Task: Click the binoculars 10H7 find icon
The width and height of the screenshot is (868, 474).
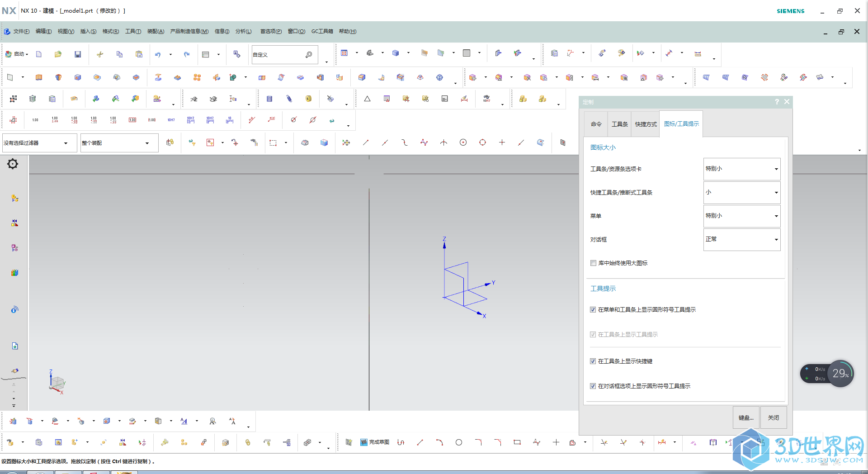Action: pyautogui.click(x=486, y=99)
